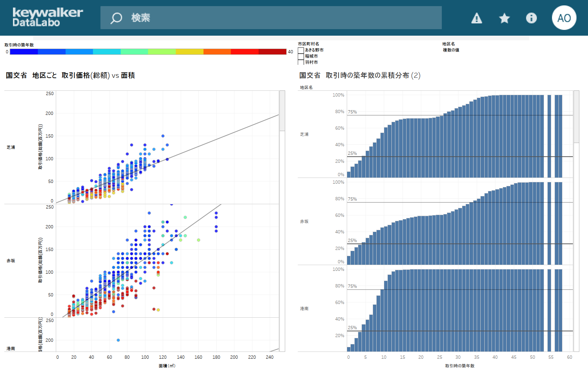Image resolution: width=588 pixels, height=376 pixels.
Task: Click the light green legend segment
Action: tap(162, 52)
